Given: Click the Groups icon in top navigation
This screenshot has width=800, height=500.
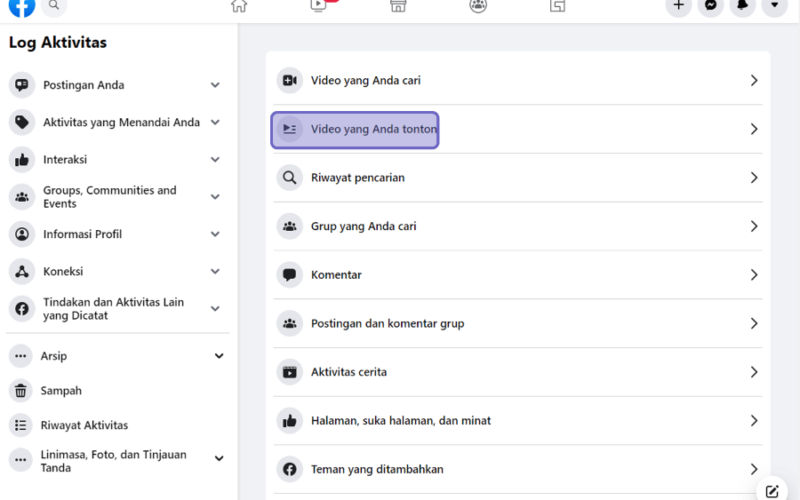Looking at the screenshot, I should click(x=478, y=6).
